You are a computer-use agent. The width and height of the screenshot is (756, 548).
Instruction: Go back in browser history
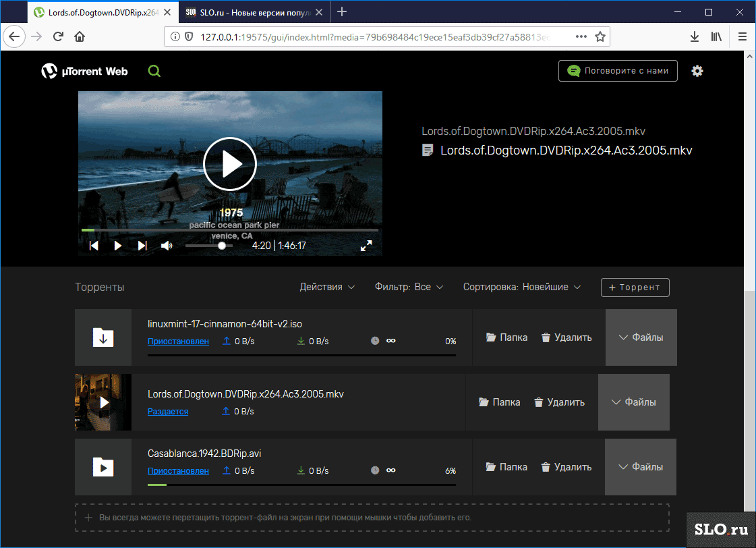(x=14, y=36)
